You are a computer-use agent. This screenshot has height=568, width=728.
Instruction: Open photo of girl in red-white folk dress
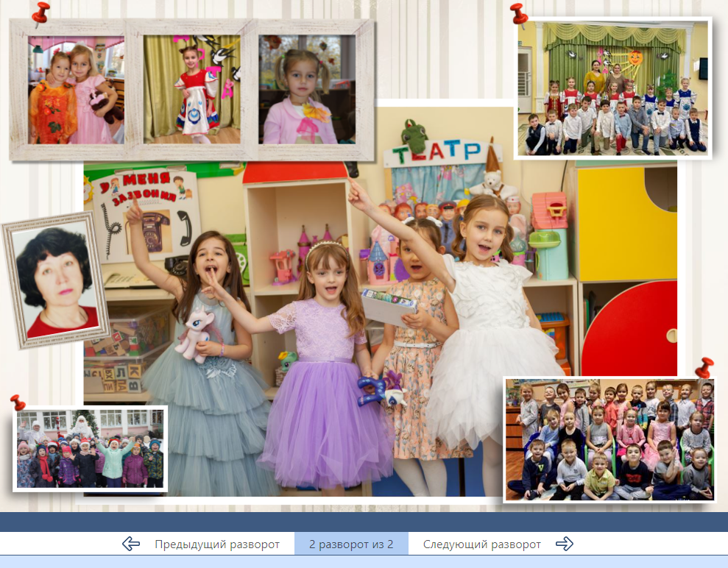tap(192, 90)
